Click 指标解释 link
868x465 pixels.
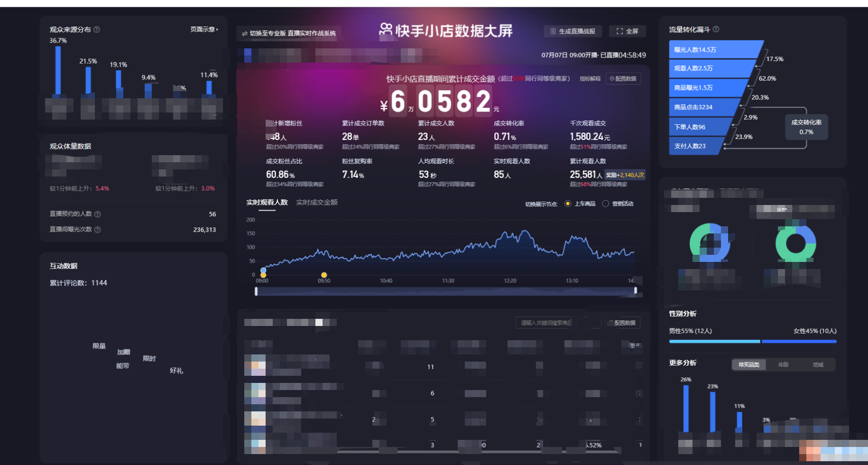[590, 79]
